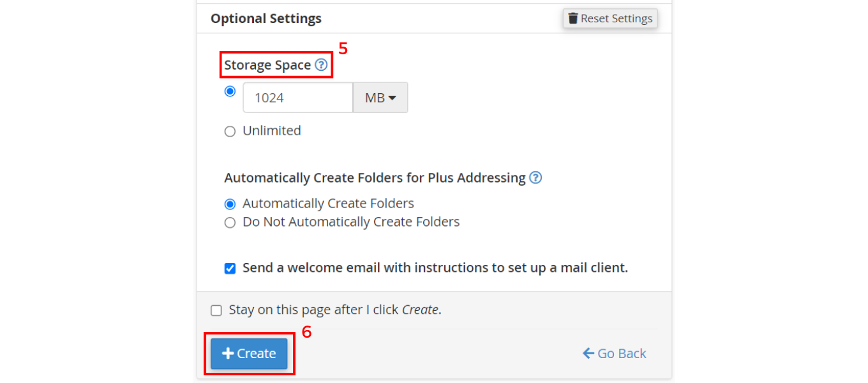
Task: Follow the Go Back link
Action: [622, 354]
